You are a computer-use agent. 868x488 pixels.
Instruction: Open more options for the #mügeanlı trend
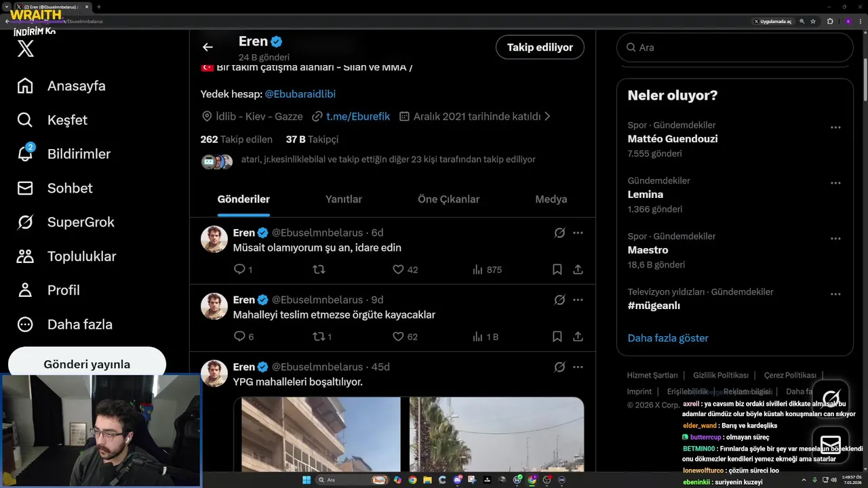(835, 294)
